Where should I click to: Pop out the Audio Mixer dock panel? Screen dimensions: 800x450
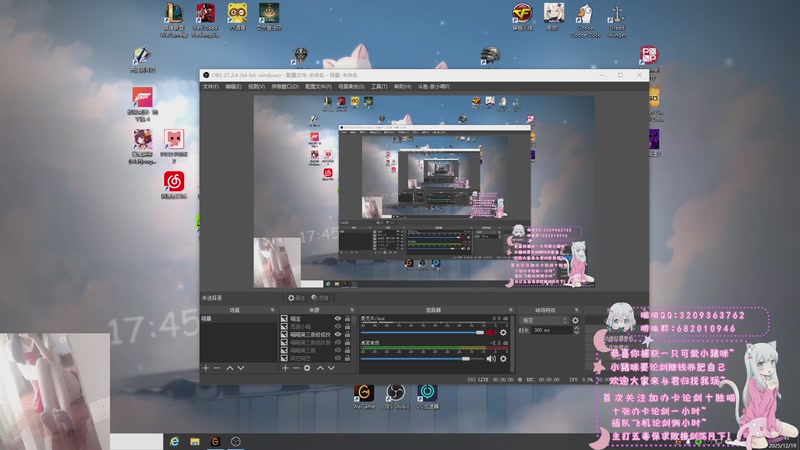[x=510, y=310]
